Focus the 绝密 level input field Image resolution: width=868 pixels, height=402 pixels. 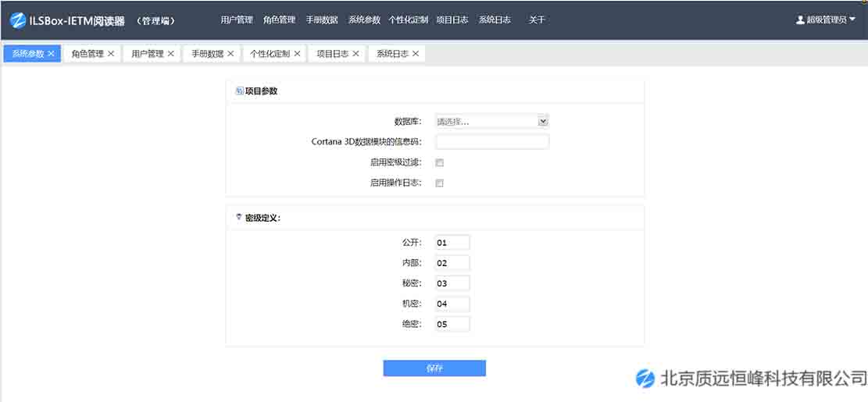coord(452,324)
